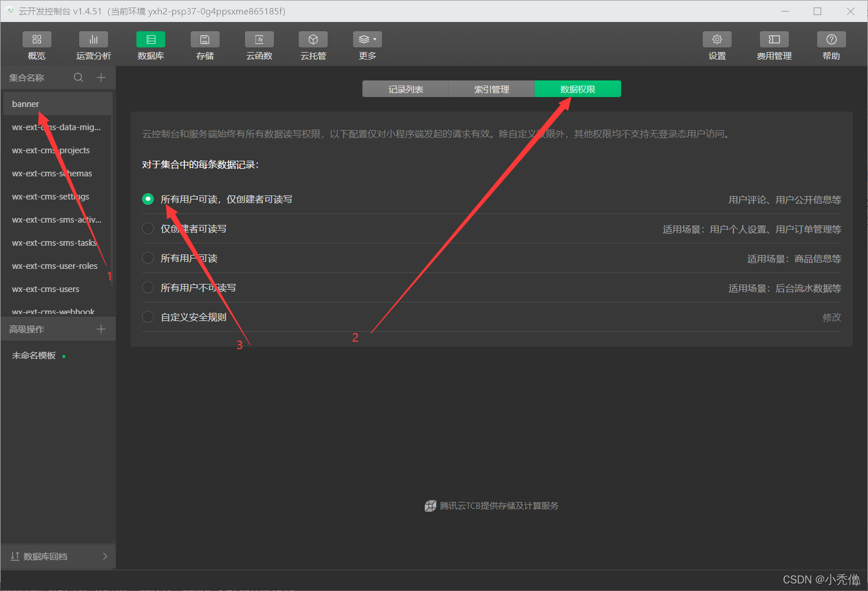Open 运营分析 analytics chart icon

coord(94,39)
